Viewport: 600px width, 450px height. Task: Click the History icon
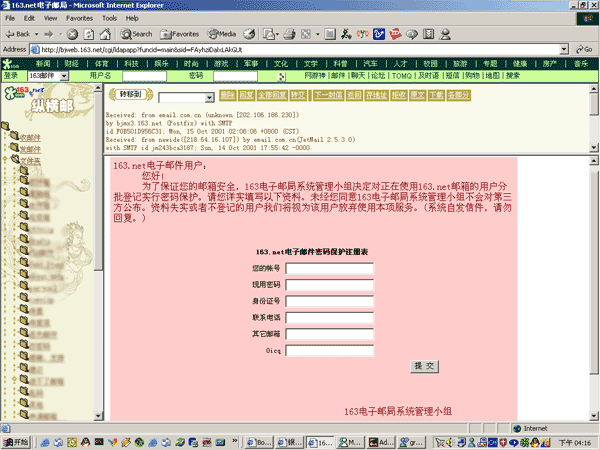249,34
